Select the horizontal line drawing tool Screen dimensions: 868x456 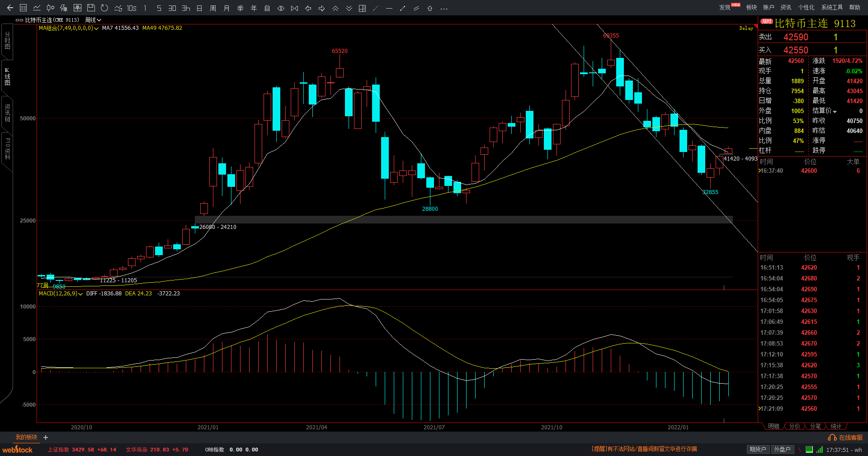click(389, 8)
